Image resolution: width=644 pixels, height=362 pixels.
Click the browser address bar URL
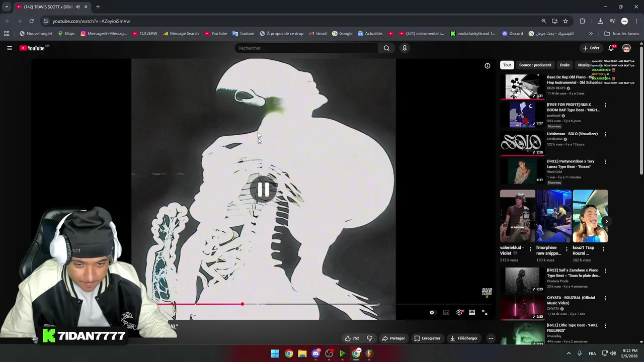pos(91,21)
